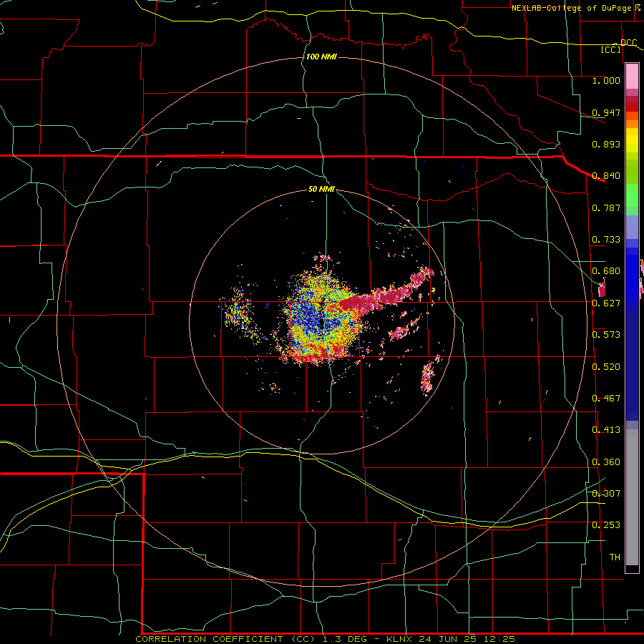Click the 50 NMI range ring label

pos(321,189)
